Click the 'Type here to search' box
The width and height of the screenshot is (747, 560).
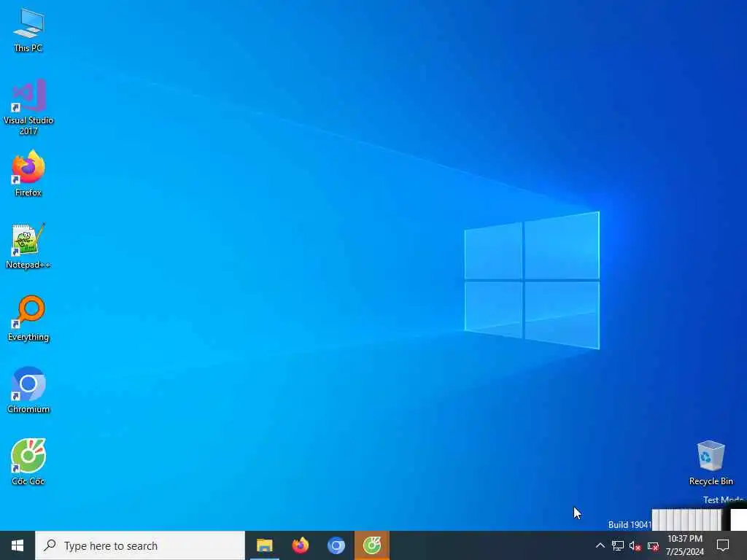[140, 545]
